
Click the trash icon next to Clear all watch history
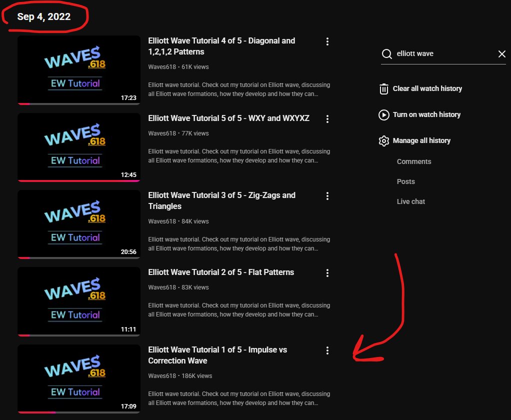pyautogui.click(x=383, y=88)
